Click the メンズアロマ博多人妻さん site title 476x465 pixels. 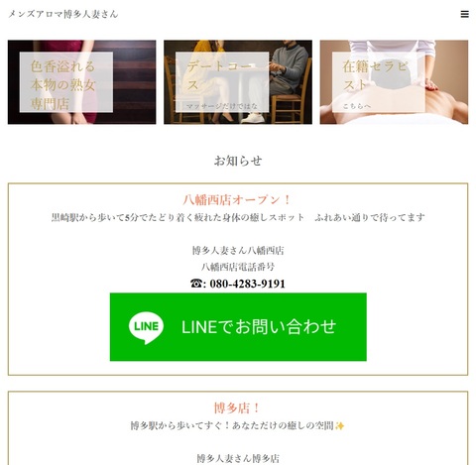tap(63, 14)
